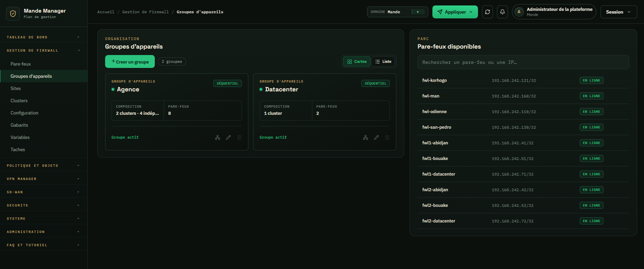Expand the Tableau de bord section
This screenshot has width=644, height=269.
(44, 37)
